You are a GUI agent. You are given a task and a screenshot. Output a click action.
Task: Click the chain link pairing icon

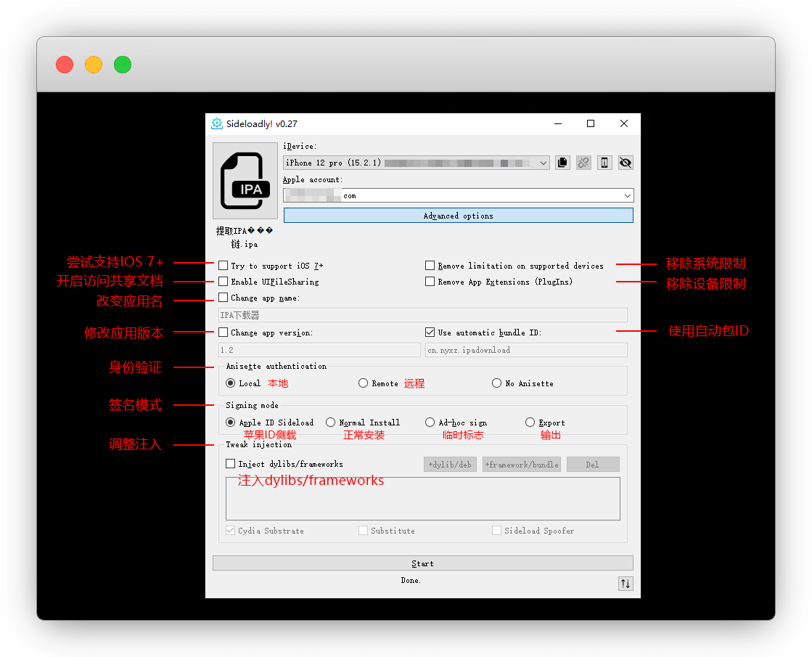(x=583, y=163)
